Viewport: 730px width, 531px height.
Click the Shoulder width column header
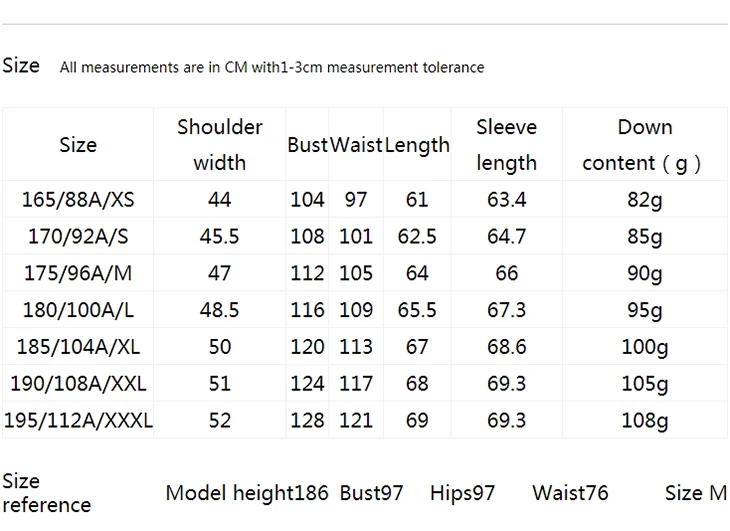(219, 145)
